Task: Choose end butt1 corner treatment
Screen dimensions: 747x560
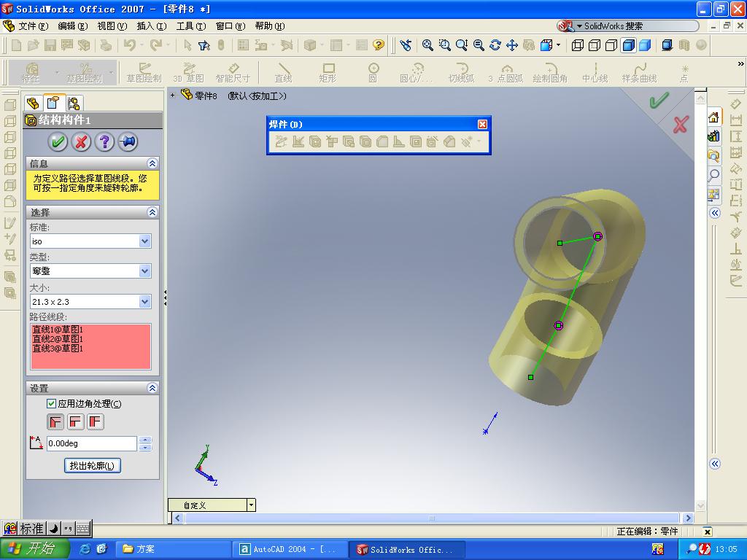Action: tap(75, 422)
